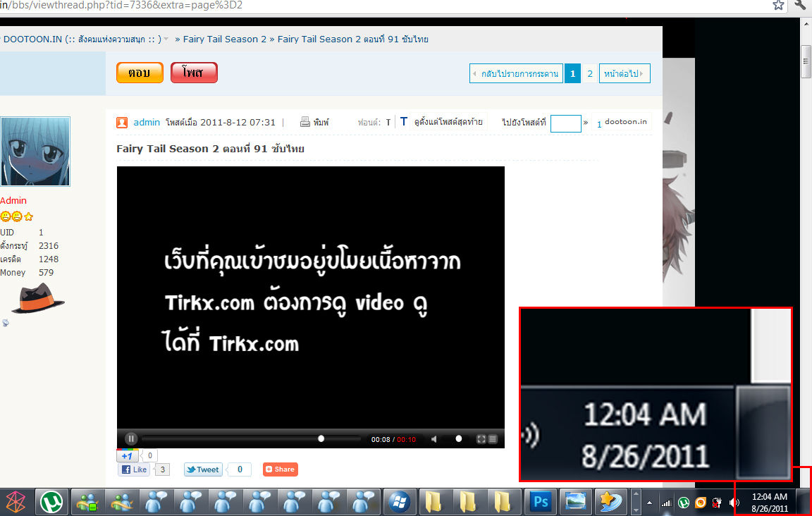Screen dimensions: 812x516
Task: Open the video player menu icon
Action: [x=493, y=439]
